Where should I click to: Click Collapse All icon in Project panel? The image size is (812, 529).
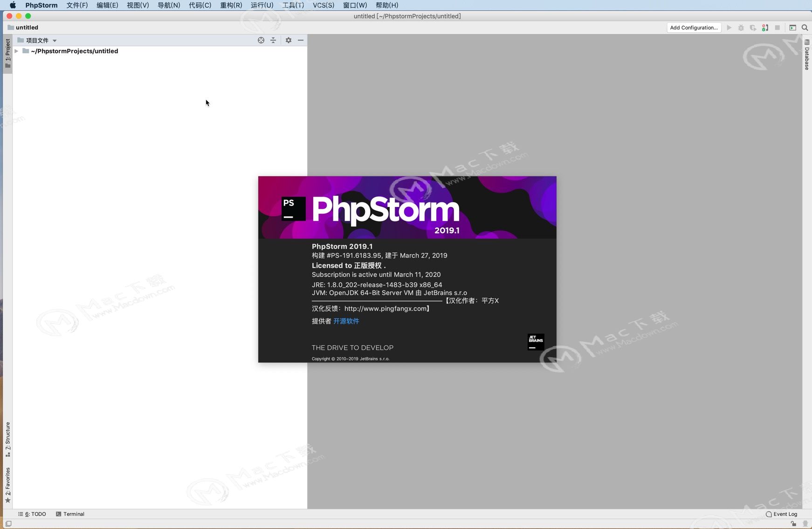tap(273, 40)
